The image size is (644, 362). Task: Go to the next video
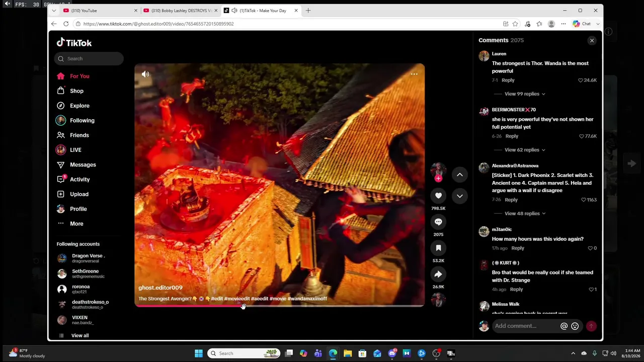460,196
